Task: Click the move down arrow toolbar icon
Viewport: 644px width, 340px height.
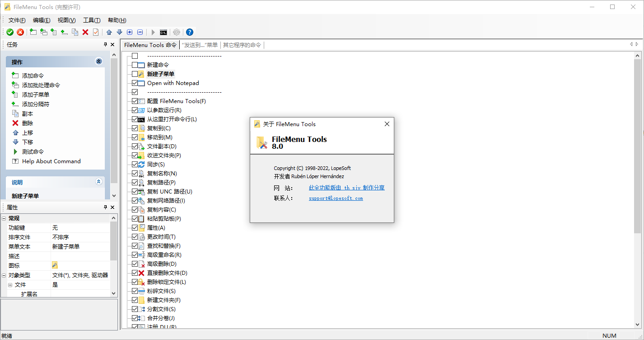Action: (119, 32)
